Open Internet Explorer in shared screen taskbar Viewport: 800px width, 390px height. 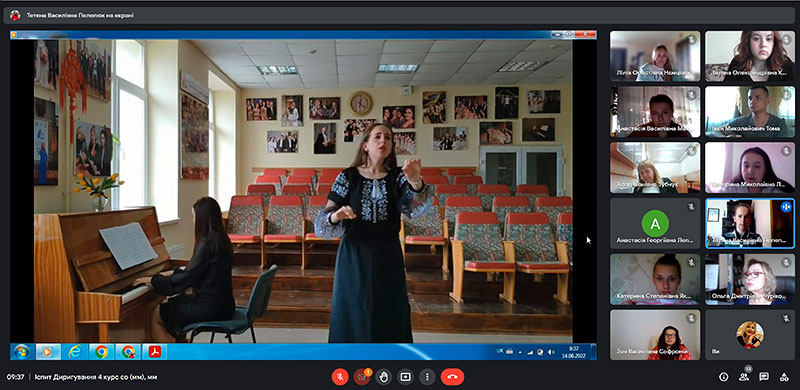pos(75,352)
